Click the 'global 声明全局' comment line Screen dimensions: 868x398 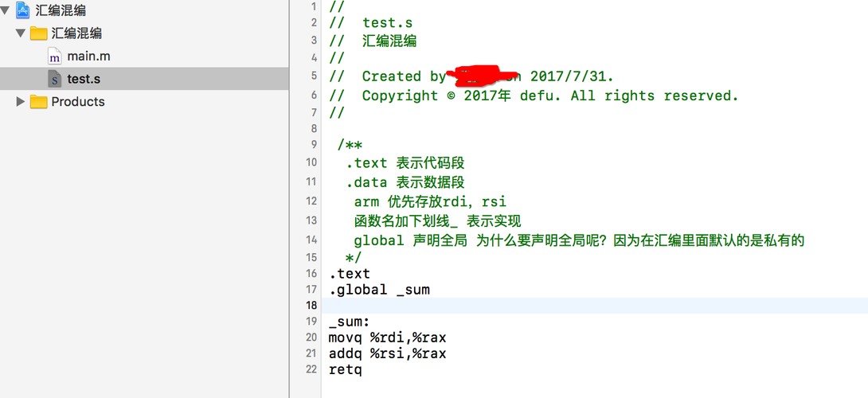point(579,241)
